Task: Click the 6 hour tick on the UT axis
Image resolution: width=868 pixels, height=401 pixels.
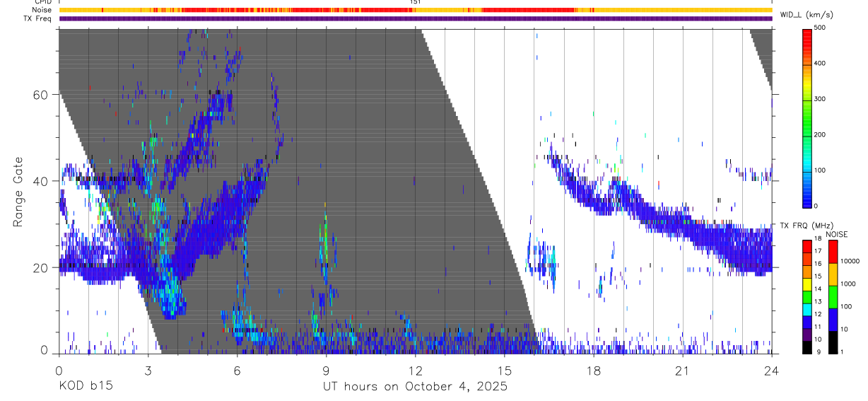Action: coord(237,369)
